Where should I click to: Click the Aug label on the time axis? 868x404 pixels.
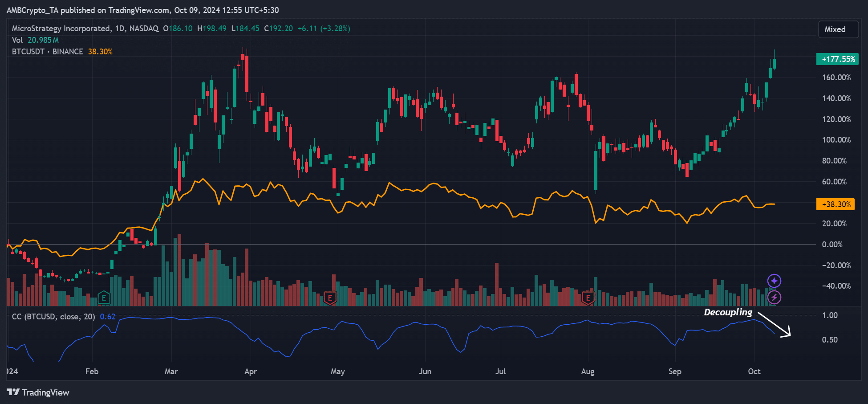[x=588, y=371]
